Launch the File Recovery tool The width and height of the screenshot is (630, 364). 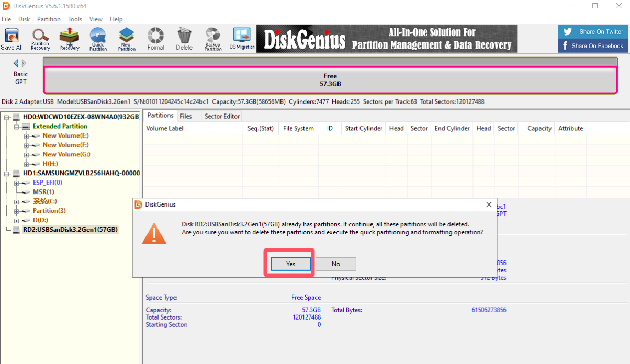(69, 39)
